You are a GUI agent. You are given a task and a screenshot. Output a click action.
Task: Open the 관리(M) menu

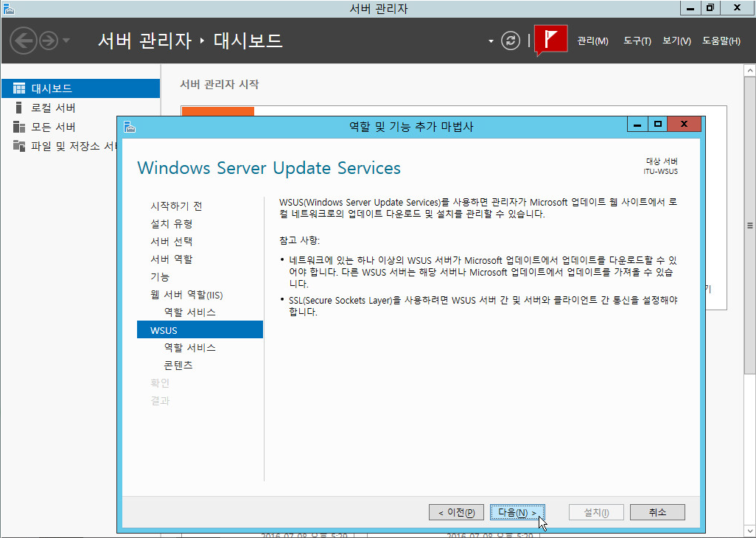(592, 41)
